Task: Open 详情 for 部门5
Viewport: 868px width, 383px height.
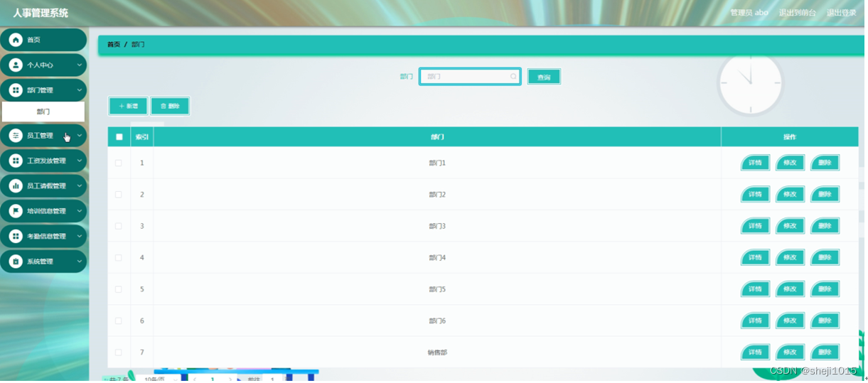Action: pos(755,289)
